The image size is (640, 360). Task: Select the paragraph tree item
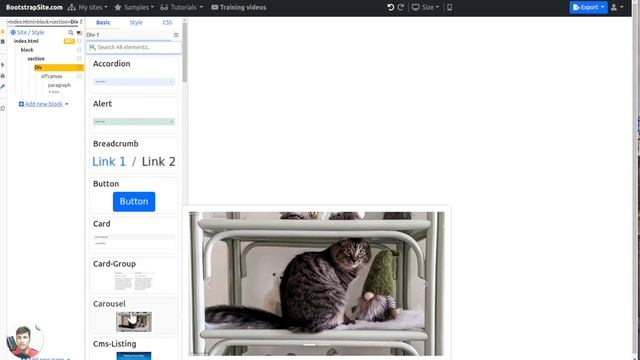click(x=59, y=85)
